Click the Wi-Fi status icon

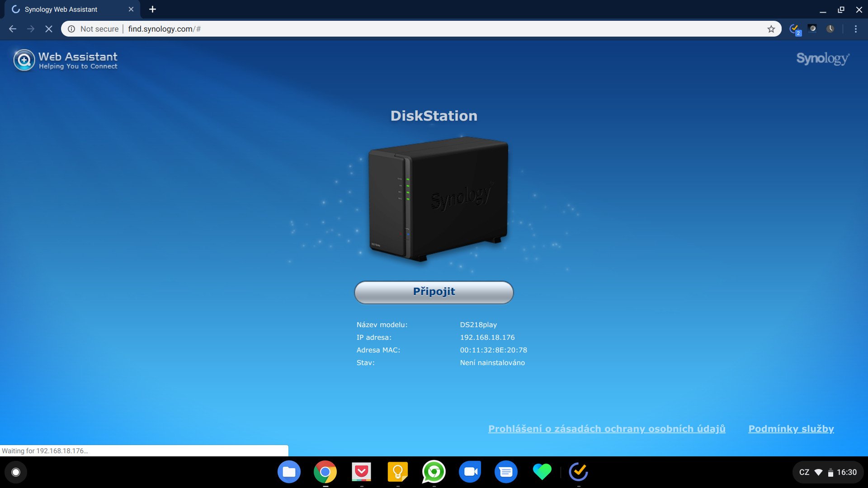(818, 472)
